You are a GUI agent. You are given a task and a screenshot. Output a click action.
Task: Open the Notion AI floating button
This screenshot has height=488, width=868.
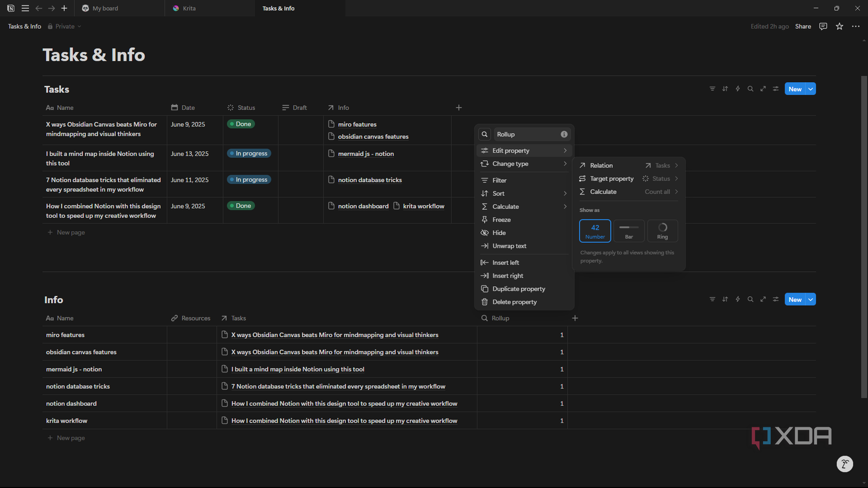click(x=845, y=464)
